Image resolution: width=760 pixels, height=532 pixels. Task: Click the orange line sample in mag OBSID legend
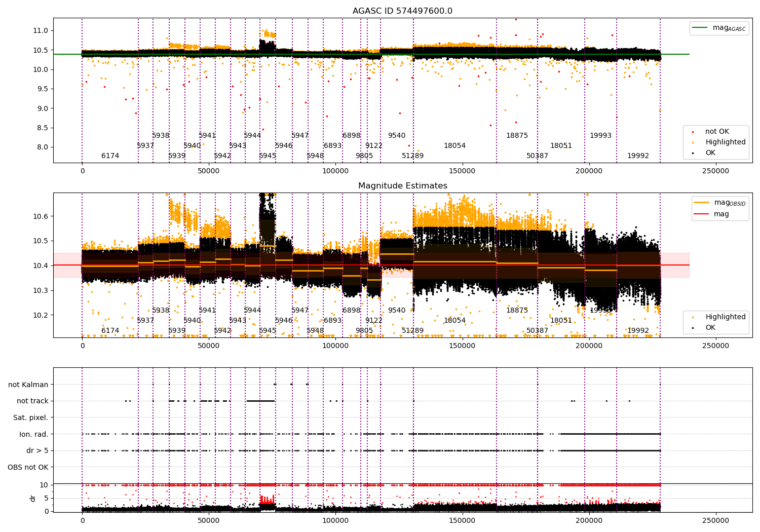click(702, 202)
